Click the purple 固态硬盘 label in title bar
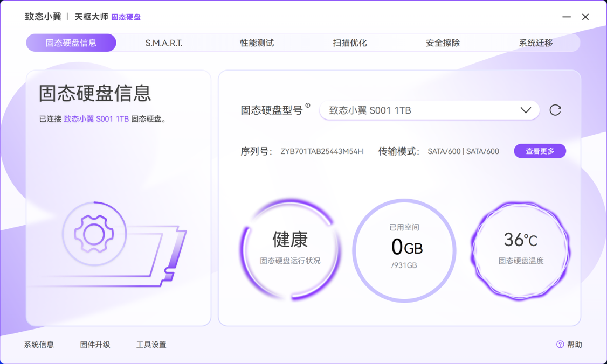The width and height of the screenshot is (607, 364). 125,17
